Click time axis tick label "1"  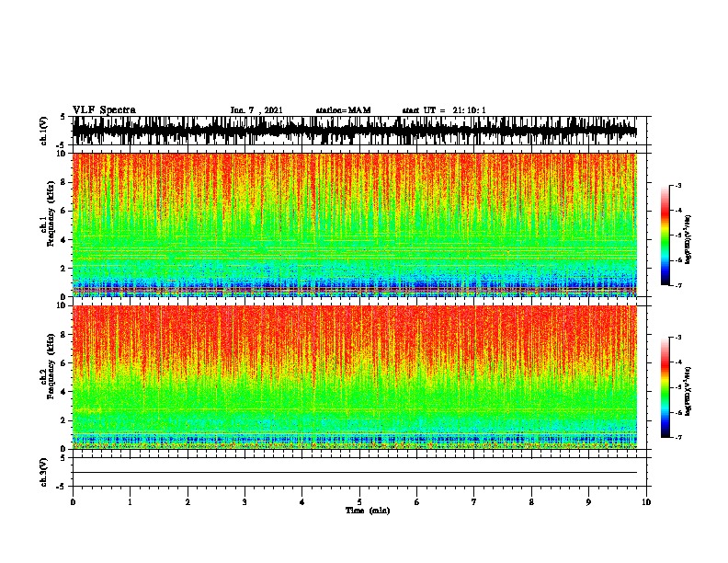130,502
